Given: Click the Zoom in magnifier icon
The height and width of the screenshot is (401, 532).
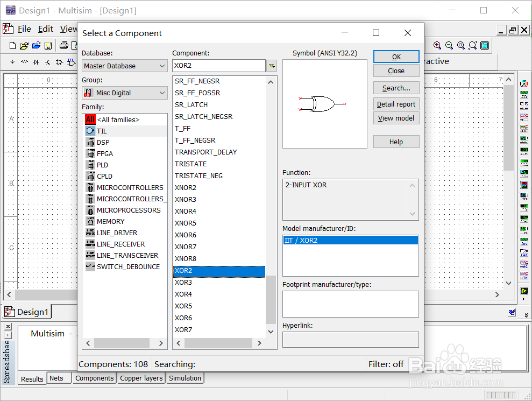Looking at the screenshot, I should tap(437, 46).
